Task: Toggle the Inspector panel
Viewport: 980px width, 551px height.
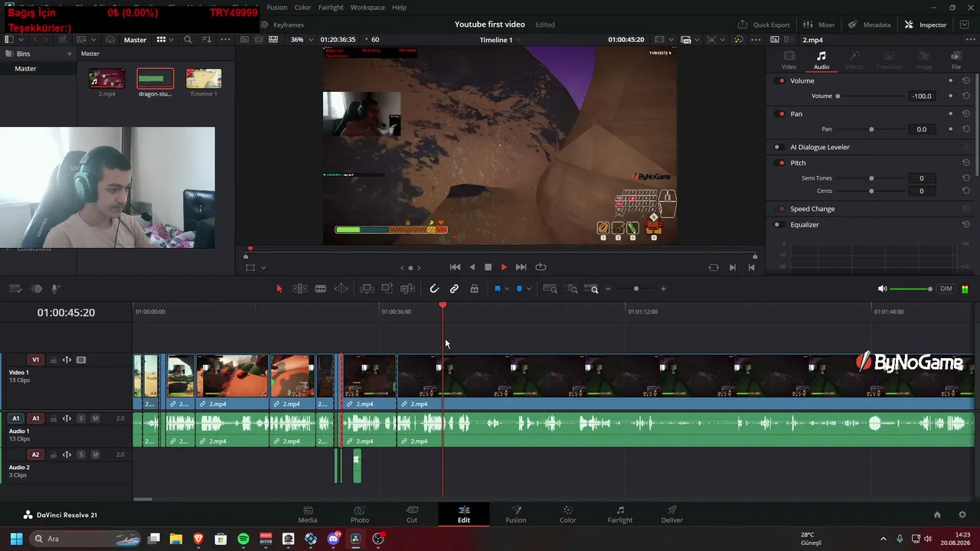Action: pos(926,24)
